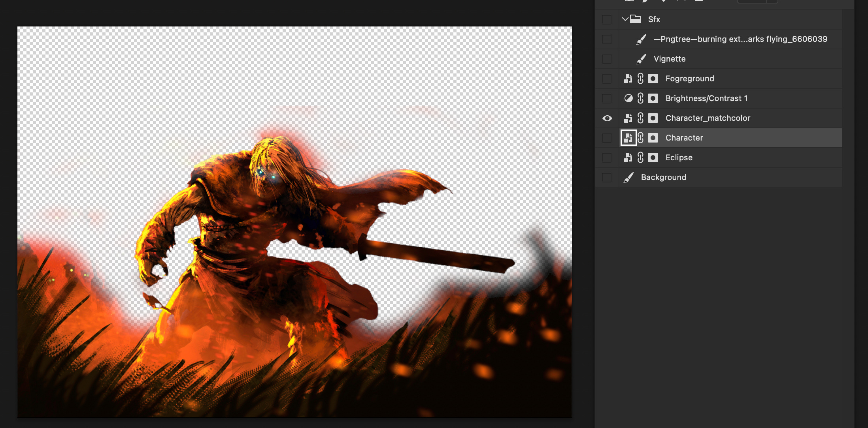
Task: Select the Sfx group name
Action: tap(654, 19)
